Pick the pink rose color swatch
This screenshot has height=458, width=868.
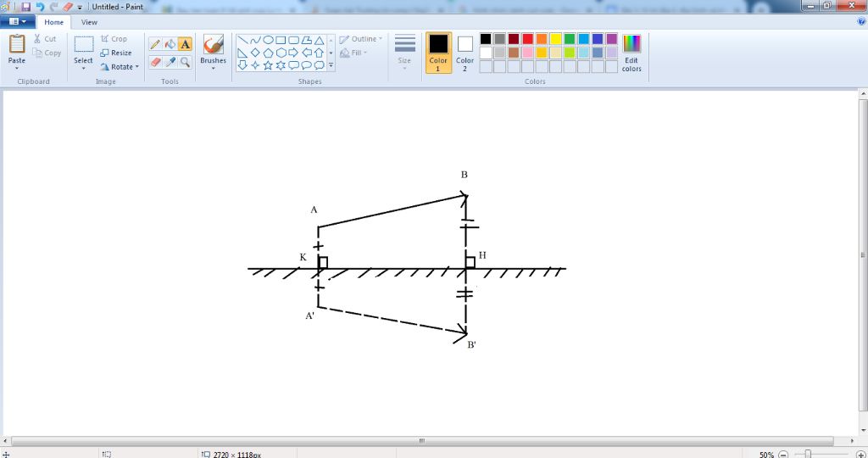coord(527,53)
